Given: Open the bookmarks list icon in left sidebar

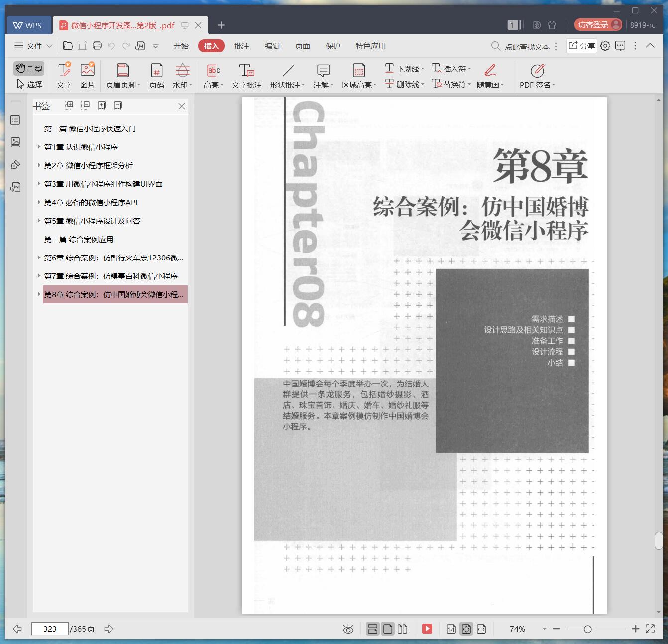Looking at the screenshot, I should pos(15,120).
